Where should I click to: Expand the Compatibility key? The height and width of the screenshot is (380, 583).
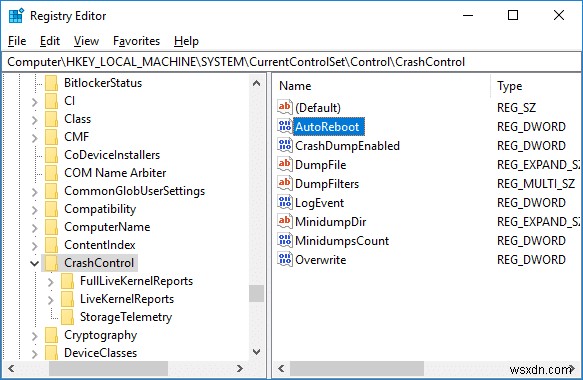pyautogui.click(x=35, y=210)
